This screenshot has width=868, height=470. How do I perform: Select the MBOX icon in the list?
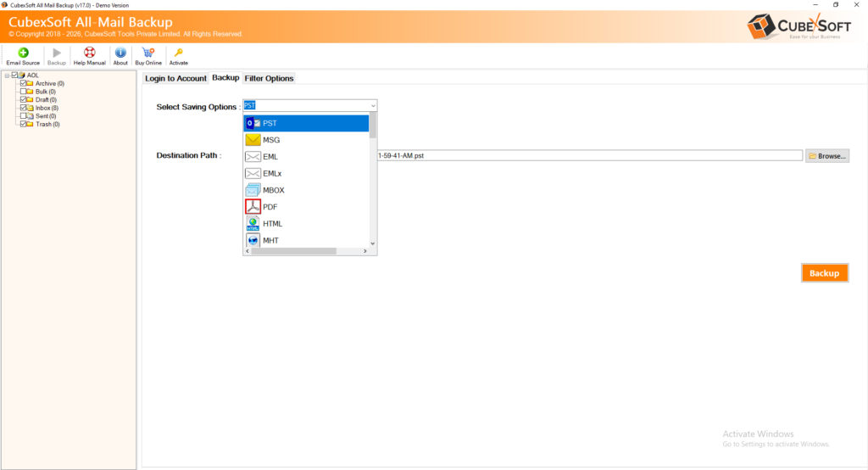[x=253, y=190]
